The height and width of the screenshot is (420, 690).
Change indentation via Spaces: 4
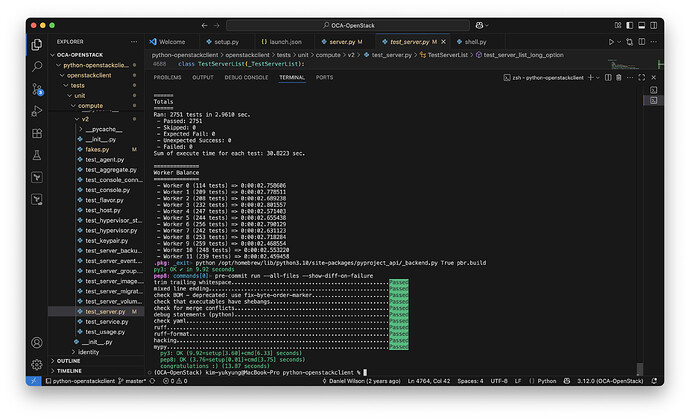tap(470, 381)
